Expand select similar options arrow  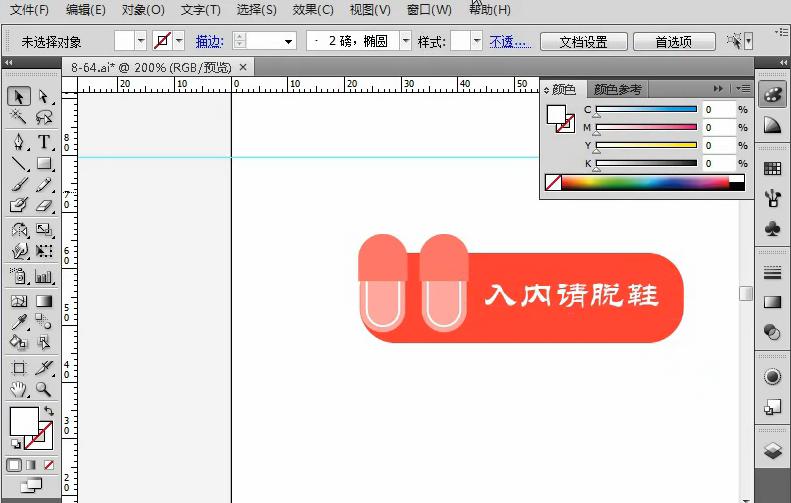coord(749,41)
